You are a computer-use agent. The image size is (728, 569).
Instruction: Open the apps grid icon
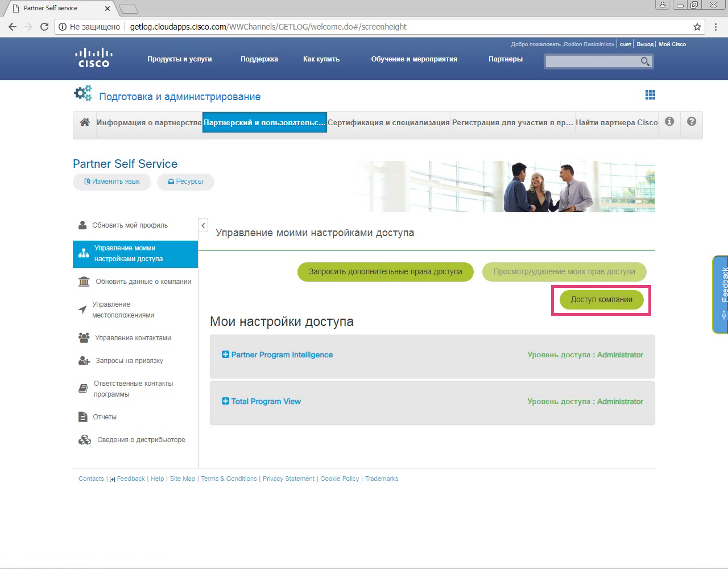click(x=650, y=95)
